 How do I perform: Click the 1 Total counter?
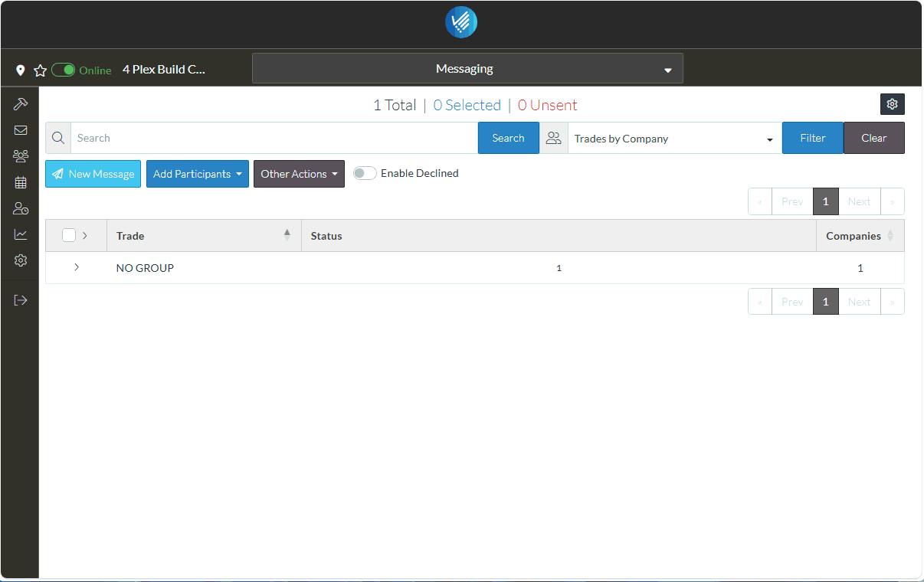[x=395, y=105]
